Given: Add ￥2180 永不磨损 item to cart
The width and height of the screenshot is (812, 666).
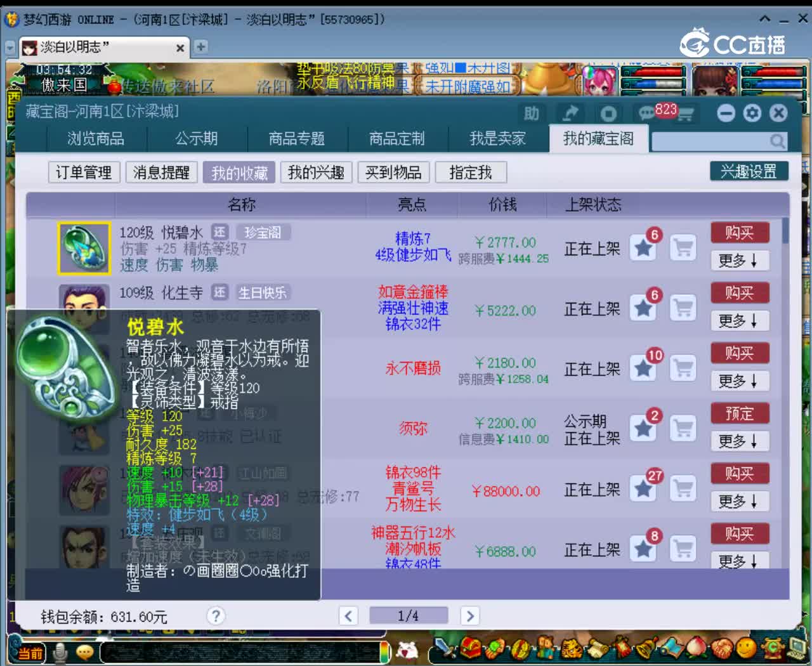Looking at the screenshot, I should coord(683,369).
